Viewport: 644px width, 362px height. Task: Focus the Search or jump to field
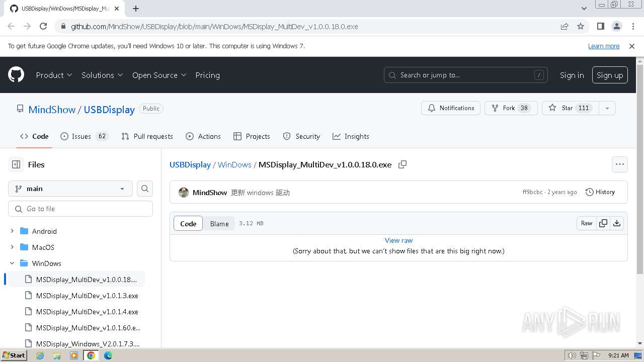point(465,75)
